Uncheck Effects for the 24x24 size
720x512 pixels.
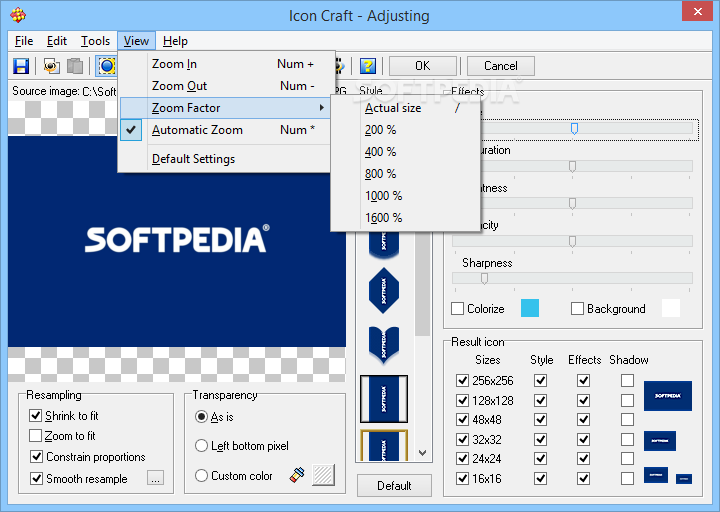pyautogui.click(x=584, y=458)
